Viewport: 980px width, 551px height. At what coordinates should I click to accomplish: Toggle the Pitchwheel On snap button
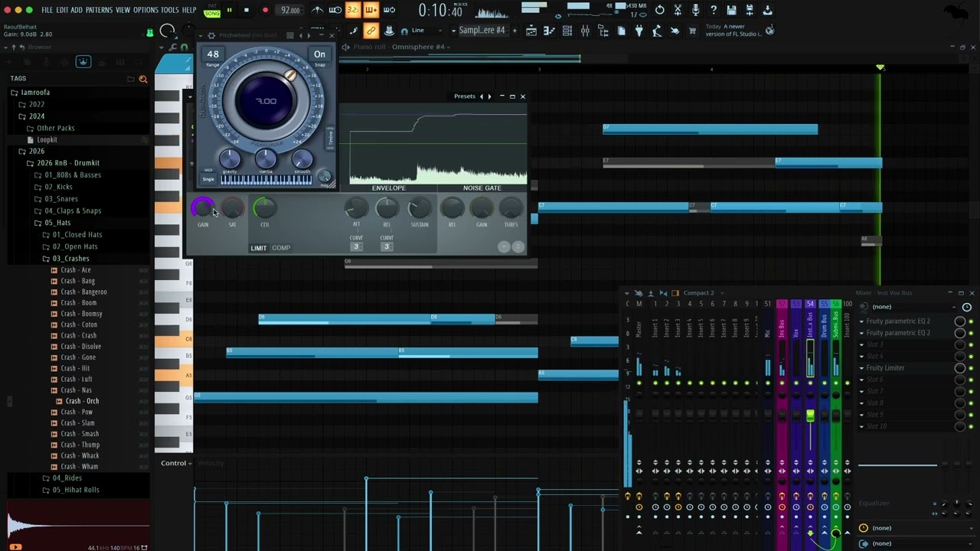pos(319,54)
